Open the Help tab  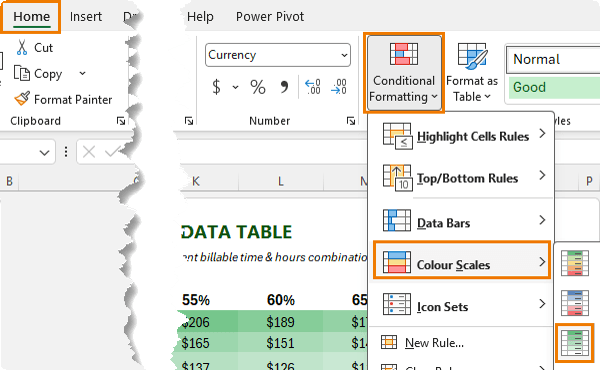200,16
